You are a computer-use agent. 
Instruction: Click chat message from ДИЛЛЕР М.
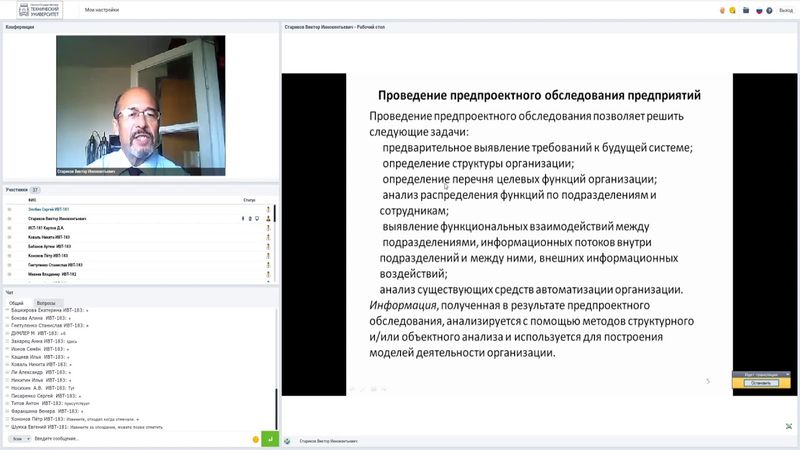(x=38, y=333)
